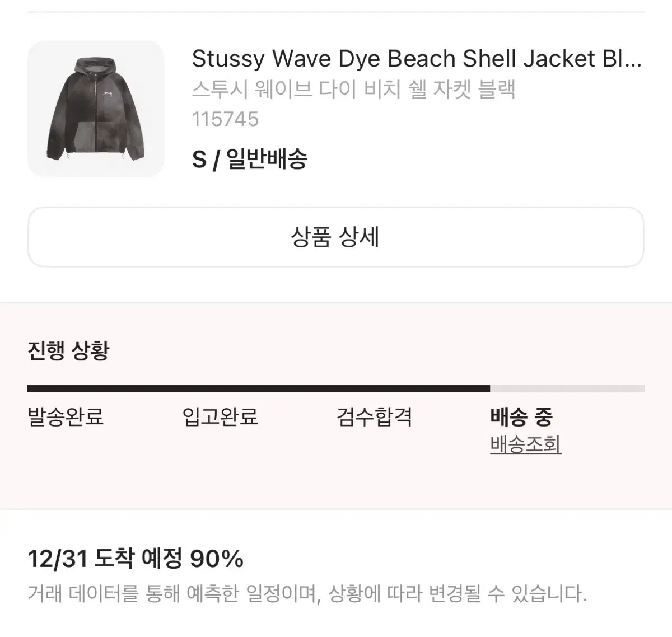Tap the 12/31 도착 예정 90% estimate
Image resolution: width=672 pixels, height=637 pixels.
click(136, 559)
